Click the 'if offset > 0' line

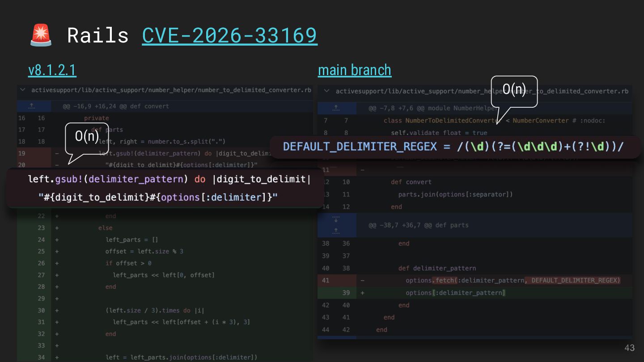point(128,263)
